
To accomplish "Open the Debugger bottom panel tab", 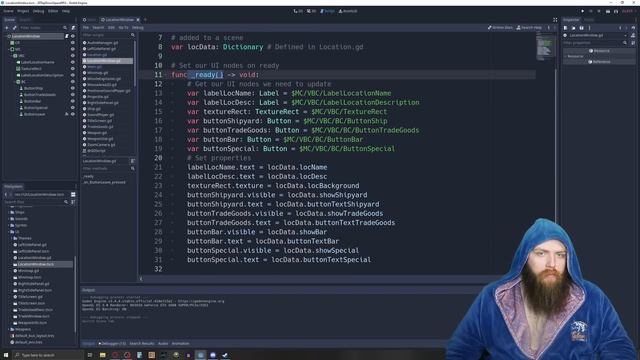I will coord(112,344).
